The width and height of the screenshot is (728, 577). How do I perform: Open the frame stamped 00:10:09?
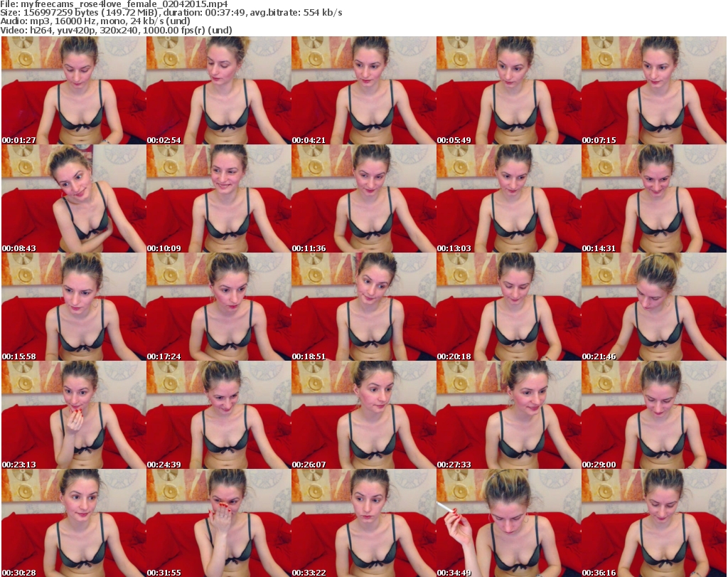[x=219, y=198]
